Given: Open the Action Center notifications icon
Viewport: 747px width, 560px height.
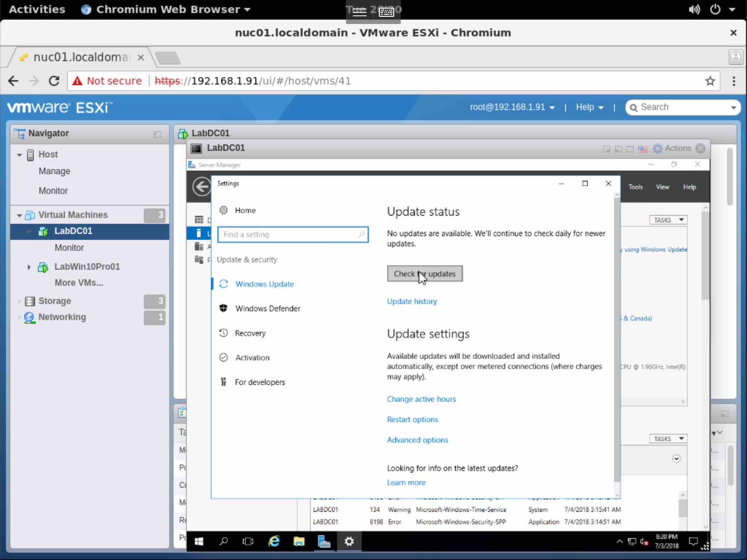Looking at the screenshot, I should (x=693, y=541).
